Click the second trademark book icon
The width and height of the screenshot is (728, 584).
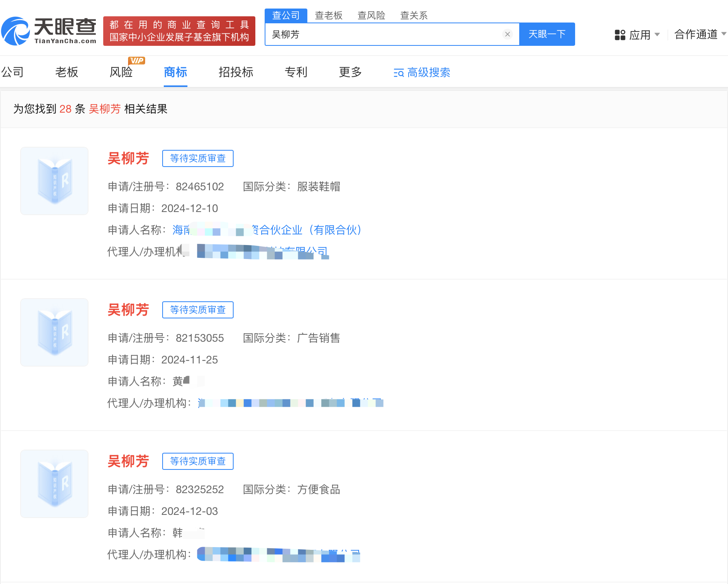pyautogui.click(x=54, y=332)
